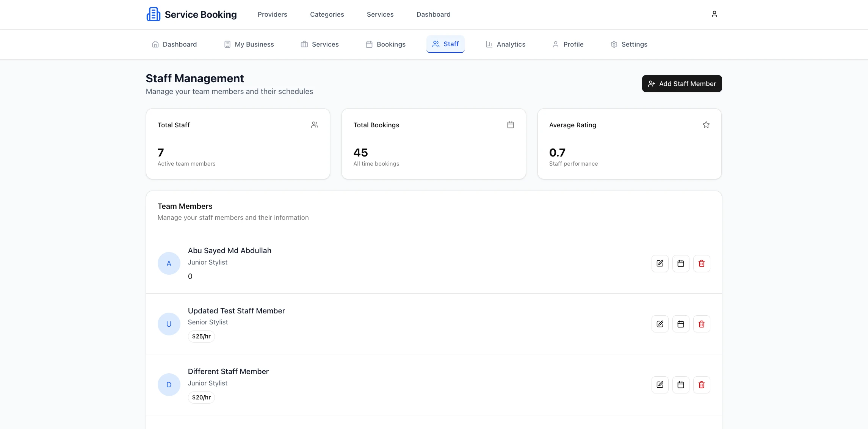Screen dimensions: 868x429
Task: Open the Categories menu item
Action: coord(327,14)
